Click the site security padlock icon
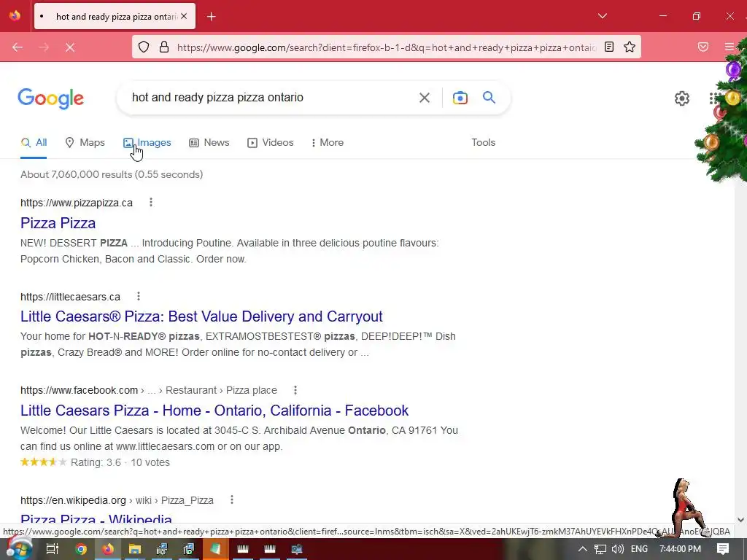 point(164,47)
